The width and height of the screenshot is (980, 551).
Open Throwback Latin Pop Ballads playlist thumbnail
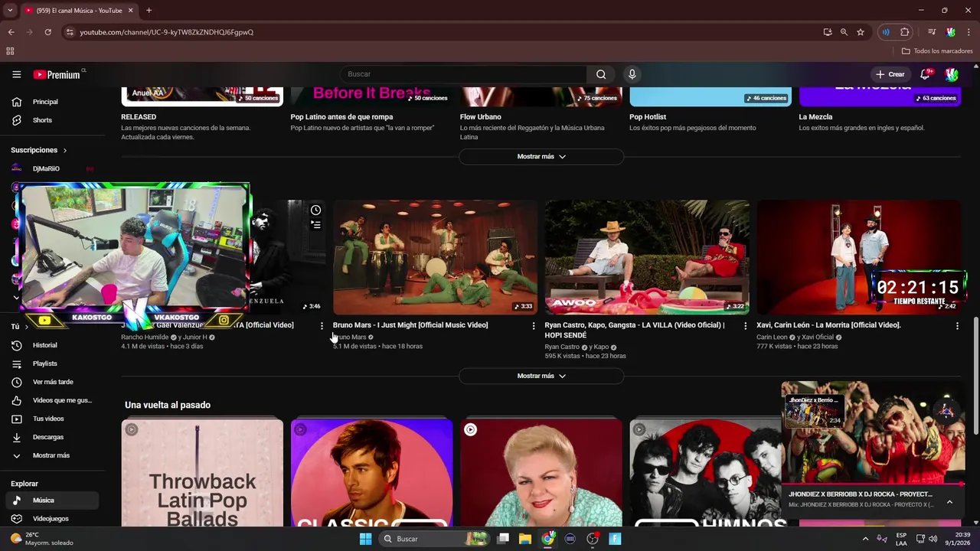[202, 473]
